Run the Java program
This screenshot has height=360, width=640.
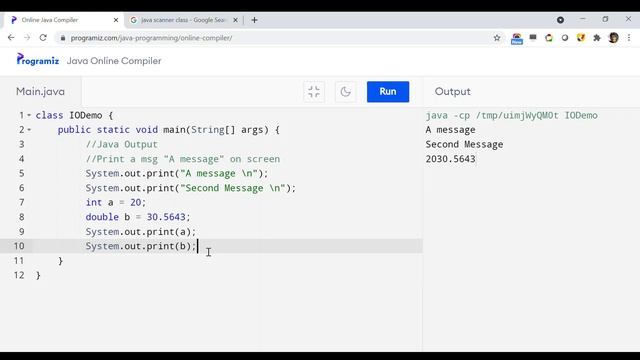(x=388, y=91)
